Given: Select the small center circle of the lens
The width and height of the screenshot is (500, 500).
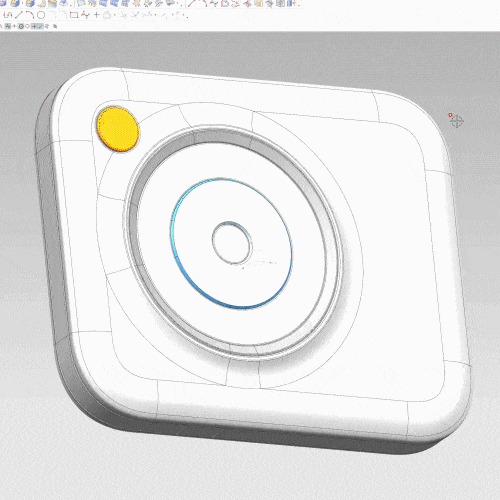Looking at the screenshot, I should (x=232, y=243).
